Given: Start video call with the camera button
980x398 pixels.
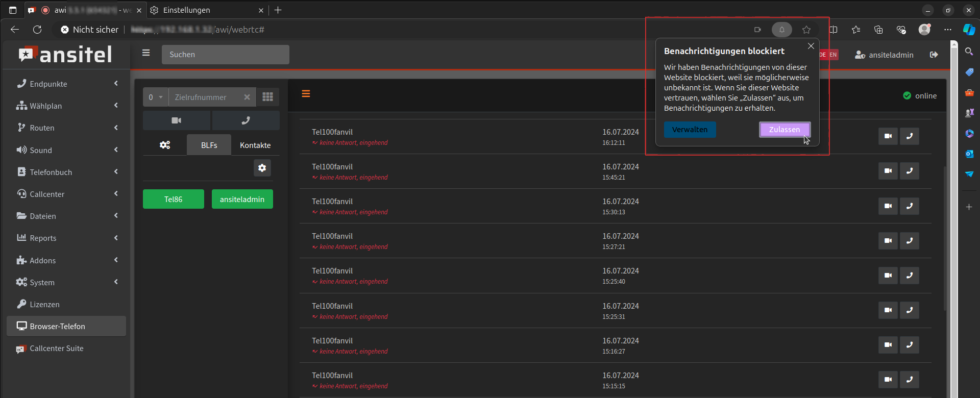Looking at the screenshot, I should (x=176, y=120).
